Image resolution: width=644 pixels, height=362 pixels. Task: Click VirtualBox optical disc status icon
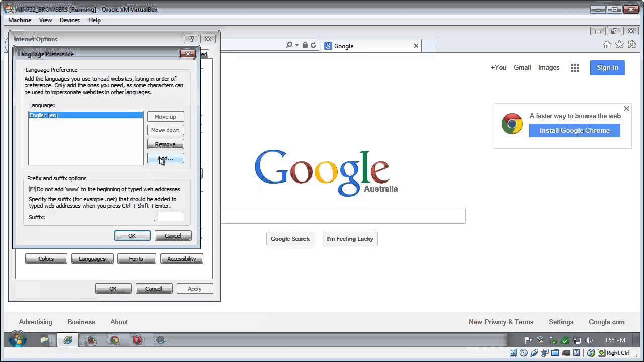pos(524,353)
